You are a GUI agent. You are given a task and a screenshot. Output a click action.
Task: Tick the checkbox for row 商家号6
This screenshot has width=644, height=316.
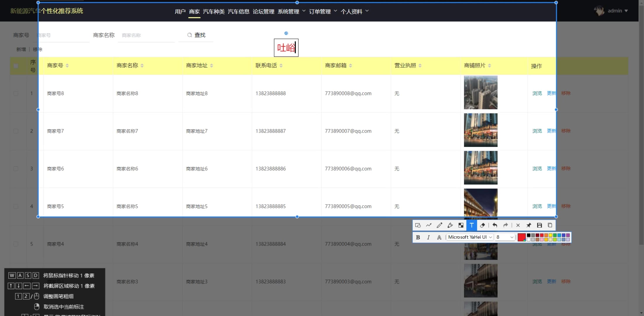tap(16, 169)
